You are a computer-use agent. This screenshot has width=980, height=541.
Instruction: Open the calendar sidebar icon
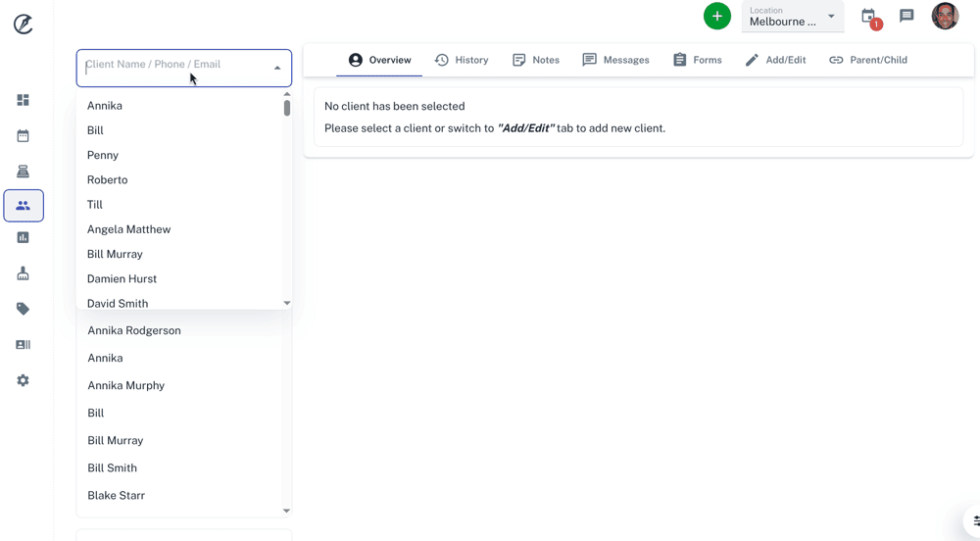[x=23, y=136]
